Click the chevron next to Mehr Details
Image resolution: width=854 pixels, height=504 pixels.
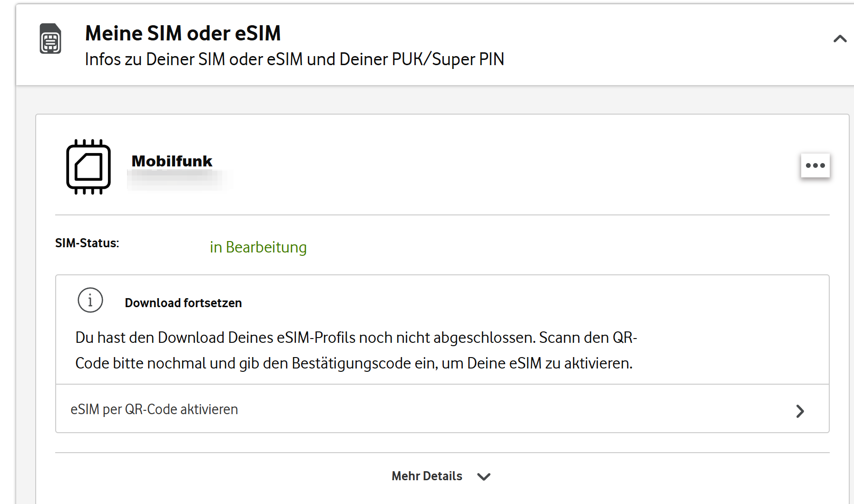484,477
